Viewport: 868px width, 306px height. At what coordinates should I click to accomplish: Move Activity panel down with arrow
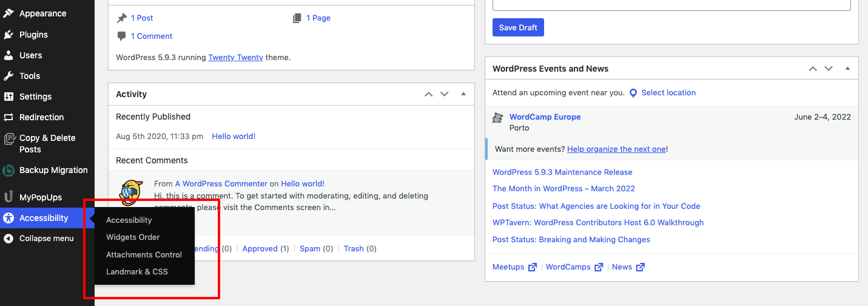444,94
